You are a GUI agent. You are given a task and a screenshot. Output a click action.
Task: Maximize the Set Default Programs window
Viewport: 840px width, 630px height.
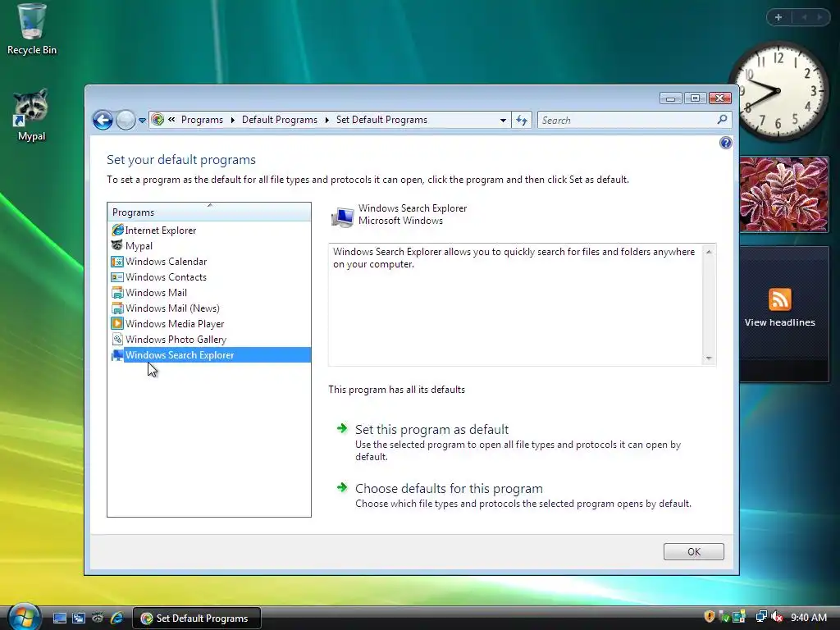(695, 98)
